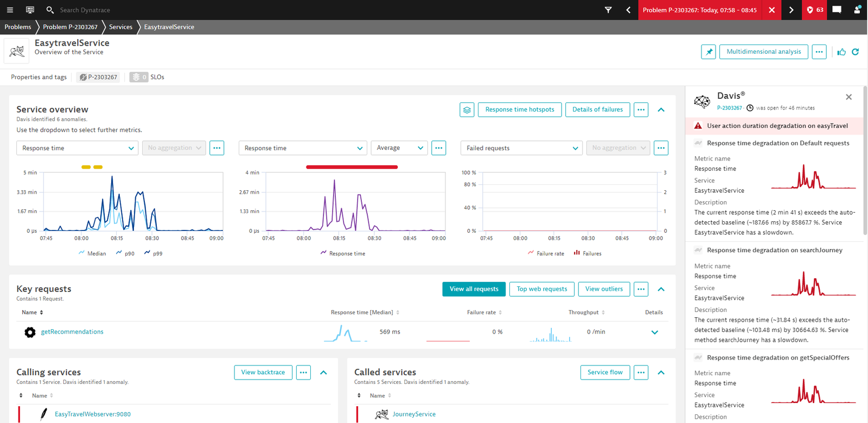Viewport: 868px width, 423px height.
Task: Go to Services breadcrumb
Action: click(x=120, y=27)
